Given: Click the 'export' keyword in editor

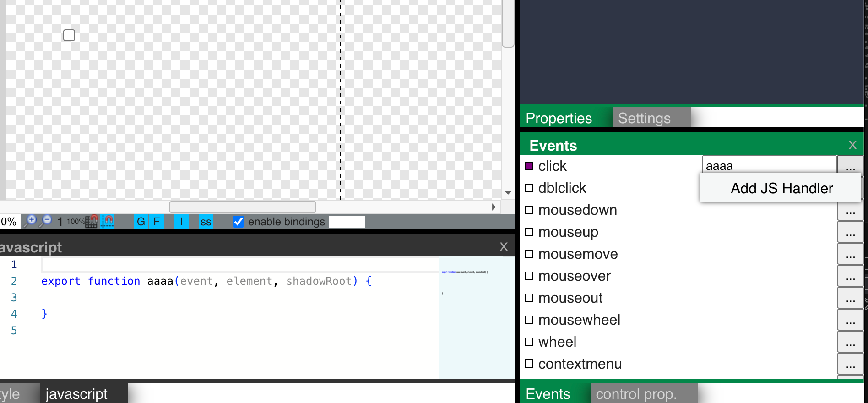Looking at the screenshot, I should click(61, 281).
